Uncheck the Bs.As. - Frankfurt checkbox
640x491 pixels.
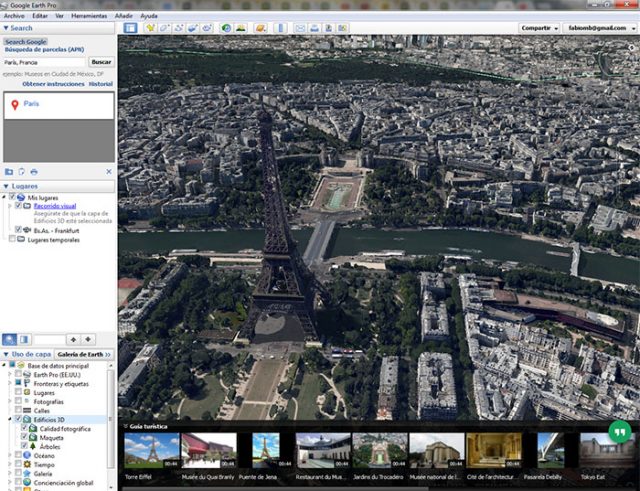[18, 229]
